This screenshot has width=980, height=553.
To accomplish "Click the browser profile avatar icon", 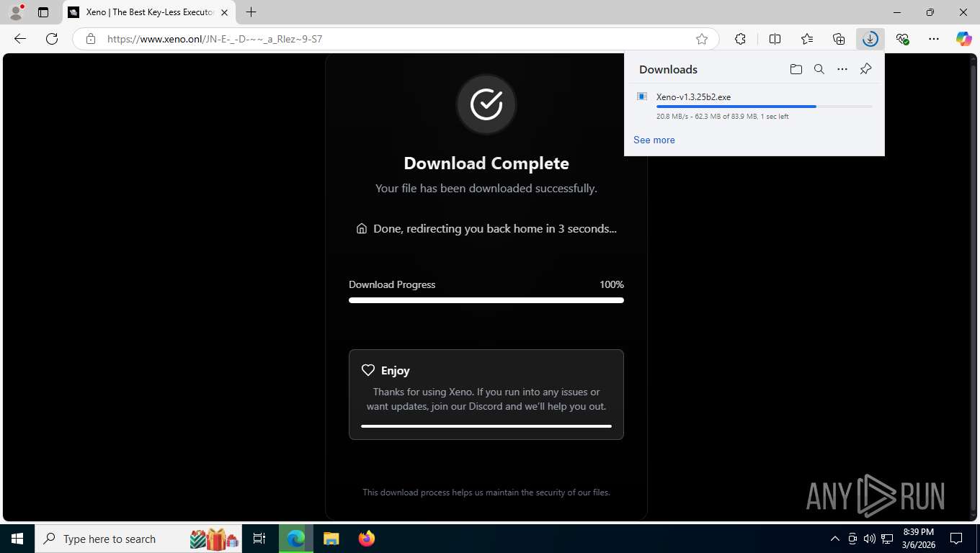I will coord(16,12).
